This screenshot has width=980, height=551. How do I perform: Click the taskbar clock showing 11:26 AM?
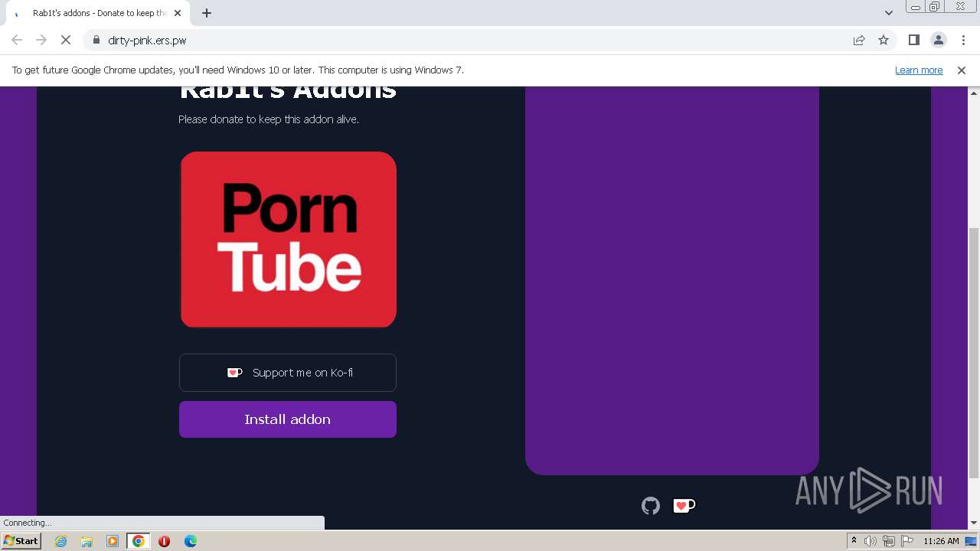[x=941, y=541]
